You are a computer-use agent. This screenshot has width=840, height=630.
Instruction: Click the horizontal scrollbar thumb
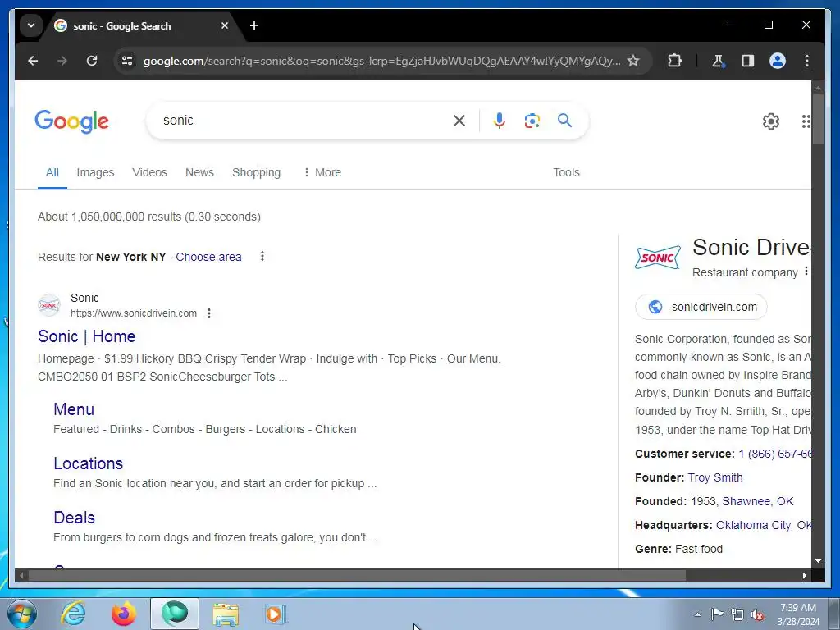(357, 575)
